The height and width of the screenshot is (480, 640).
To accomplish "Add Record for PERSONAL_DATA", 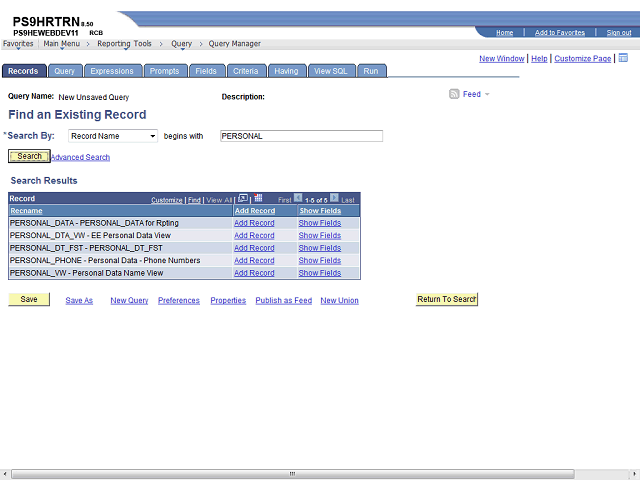I will [x=254, y=223].
